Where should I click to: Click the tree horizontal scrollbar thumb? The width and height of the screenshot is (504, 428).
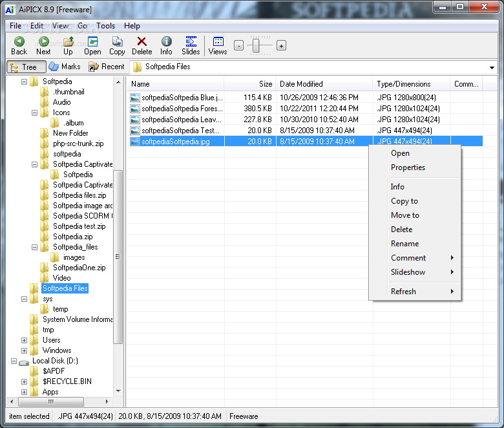tap(51, 401)
